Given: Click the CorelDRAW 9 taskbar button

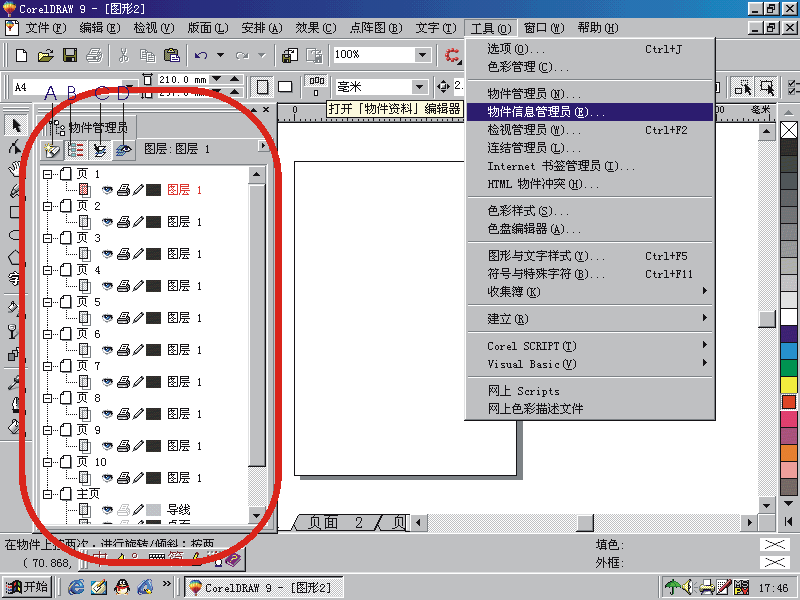Looking at the screenshot, I should [263, 588].
